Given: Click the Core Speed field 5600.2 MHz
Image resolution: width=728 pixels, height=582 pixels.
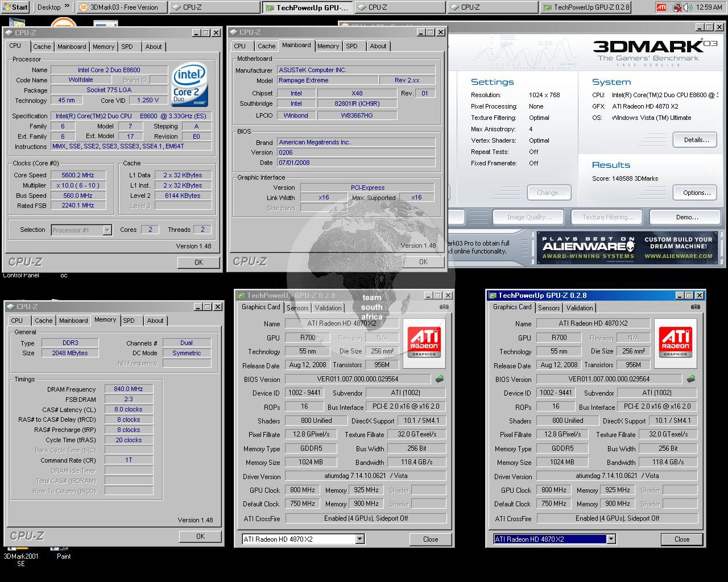Looking at the screenshot, I should 78,175.
